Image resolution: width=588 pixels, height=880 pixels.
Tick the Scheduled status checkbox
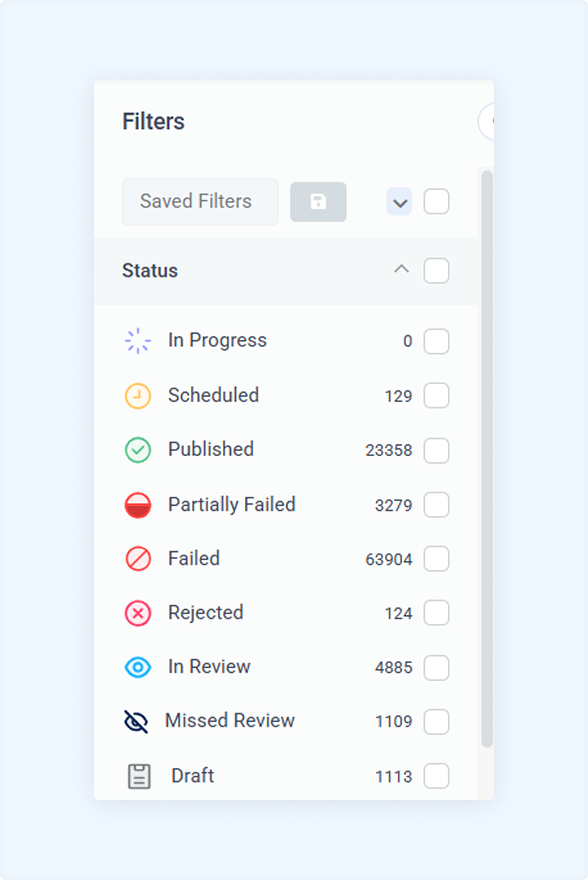click(437, 395)
